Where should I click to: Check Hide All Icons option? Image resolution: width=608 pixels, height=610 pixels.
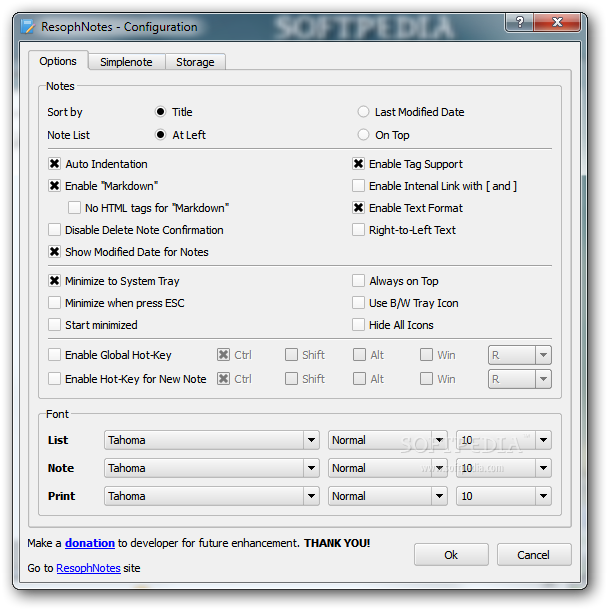tap(358, 325)
